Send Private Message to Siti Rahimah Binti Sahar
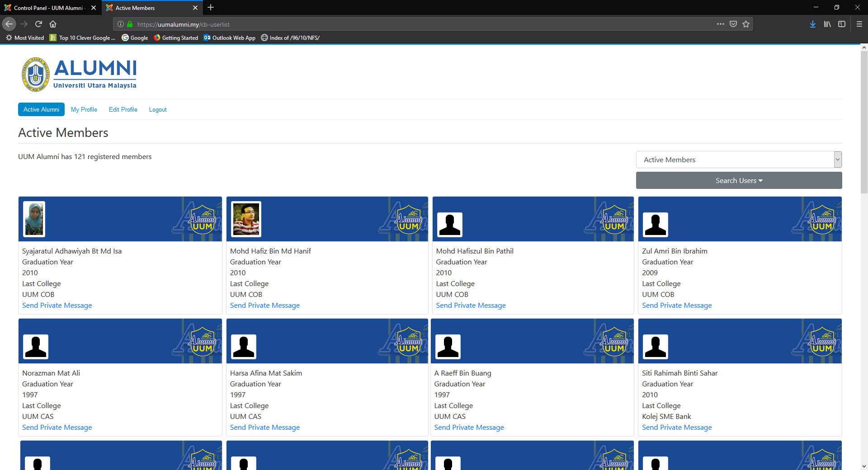 tap(677, 428)
